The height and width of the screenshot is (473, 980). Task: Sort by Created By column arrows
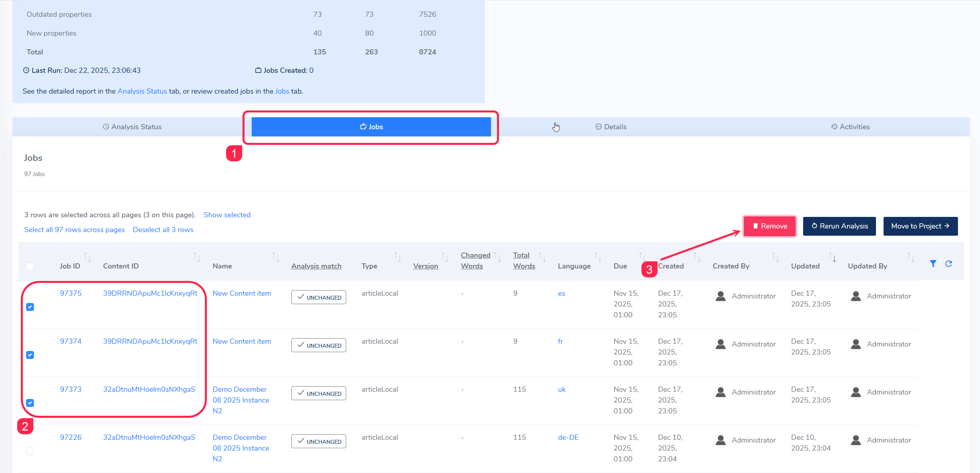775,257
